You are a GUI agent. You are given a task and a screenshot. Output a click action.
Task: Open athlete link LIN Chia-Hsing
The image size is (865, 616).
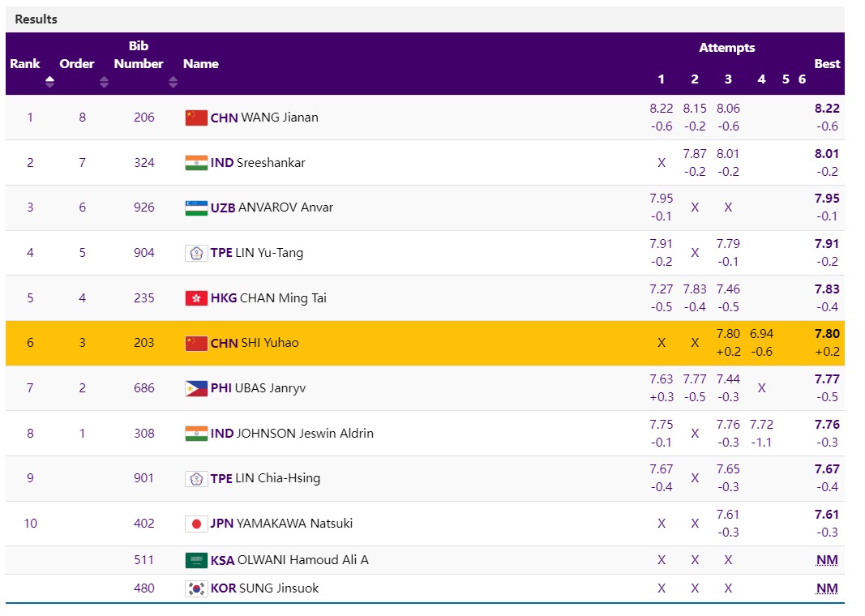tap(277, 478)
